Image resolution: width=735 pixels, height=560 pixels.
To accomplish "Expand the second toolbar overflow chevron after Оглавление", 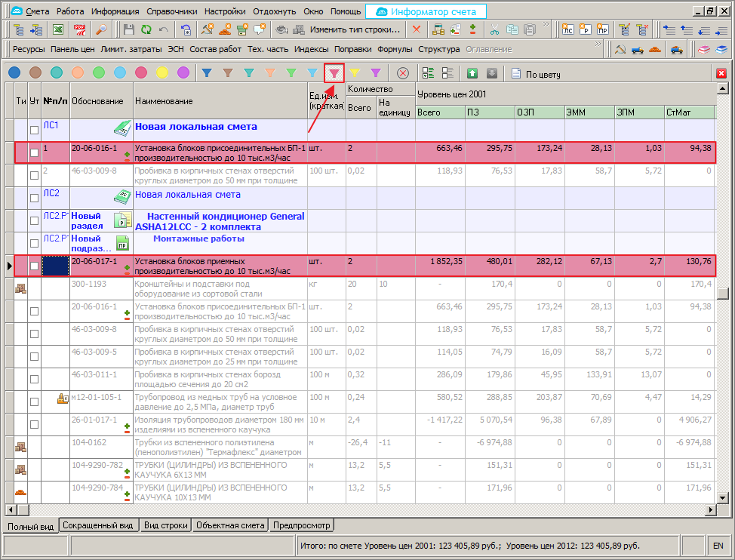I will point(599,45).
